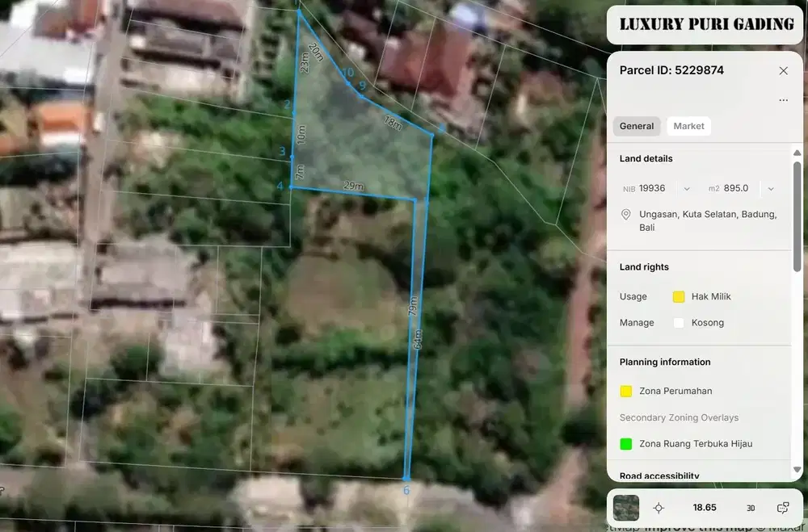Click the 18.65 zoom level value
This screenshot has height=532, width=808.
pyautogui.click(x=705, y=508)
